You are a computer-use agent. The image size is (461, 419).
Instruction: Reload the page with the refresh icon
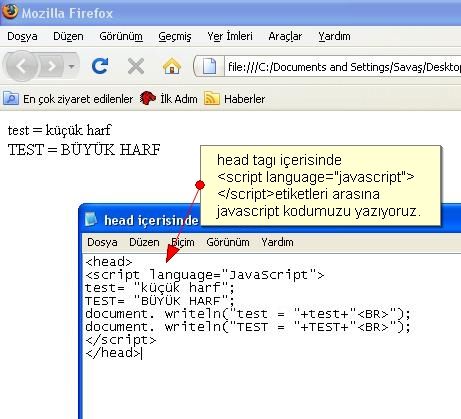100,66
